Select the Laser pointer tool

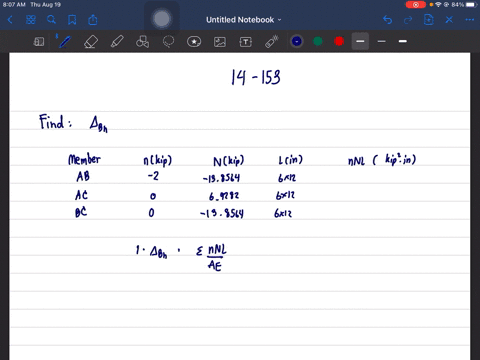point(272,42)
